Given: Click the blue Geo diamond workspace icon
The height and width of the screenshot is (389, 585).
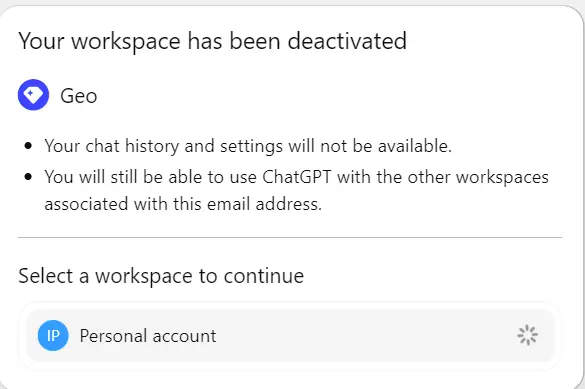Looking at the screenshot, I should click(33, 95).
